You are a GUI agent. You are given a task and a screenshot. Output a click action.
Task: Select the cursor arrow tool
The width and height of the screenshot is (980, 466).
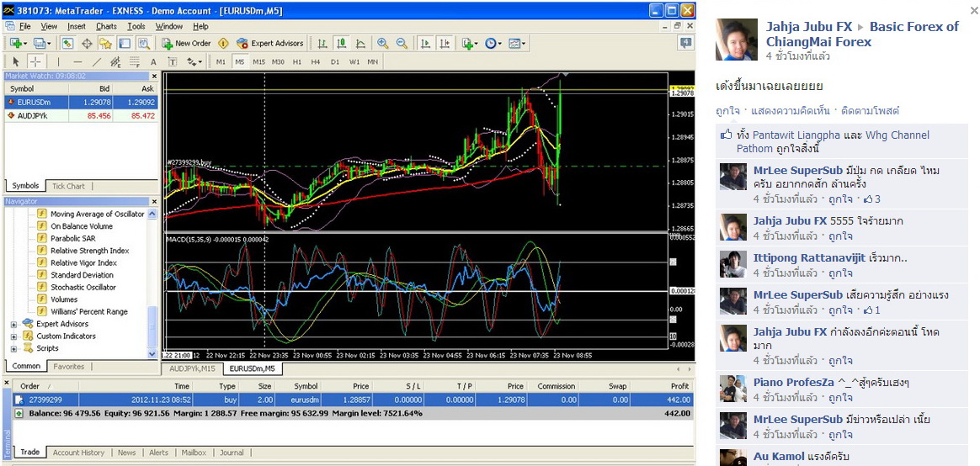pos(16,62)
